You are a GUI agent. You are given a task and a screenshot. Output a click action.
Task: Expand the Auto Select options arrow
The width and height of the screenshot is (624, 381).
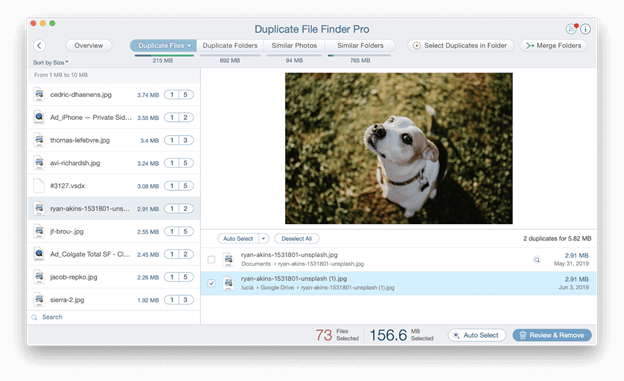(x=263, y=238)
